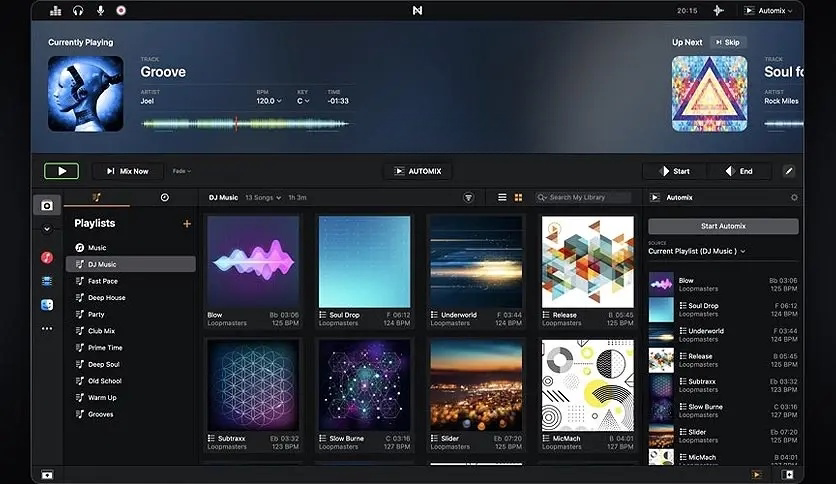The width and height of the screenshot is (836, 484).
Task: Toggle the AUTOMIX button in the center
Action: 417,171
